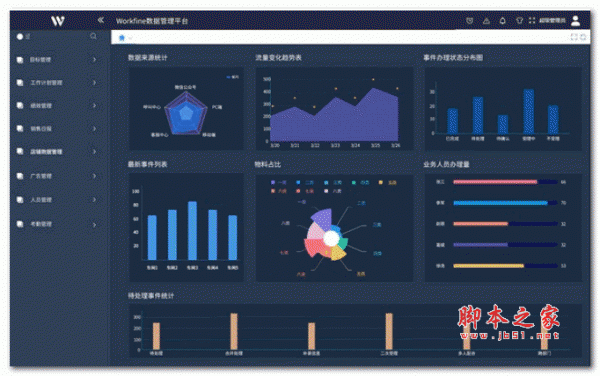Click the 数据来源统计 heading
Image resolution: width=600 pixels, height=376 pixels.
point(147,58)
